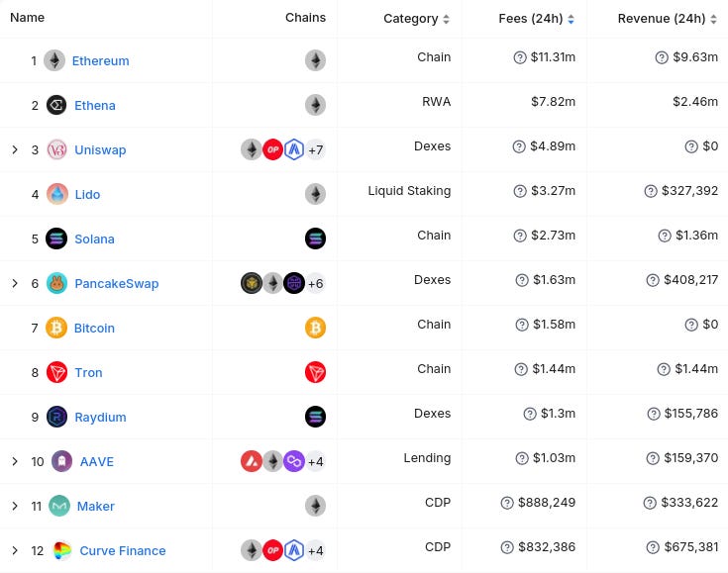The width and height of the screenshot is (728, 573).
Task: Show +7 more chains for Uniswap
Action: 316,149
